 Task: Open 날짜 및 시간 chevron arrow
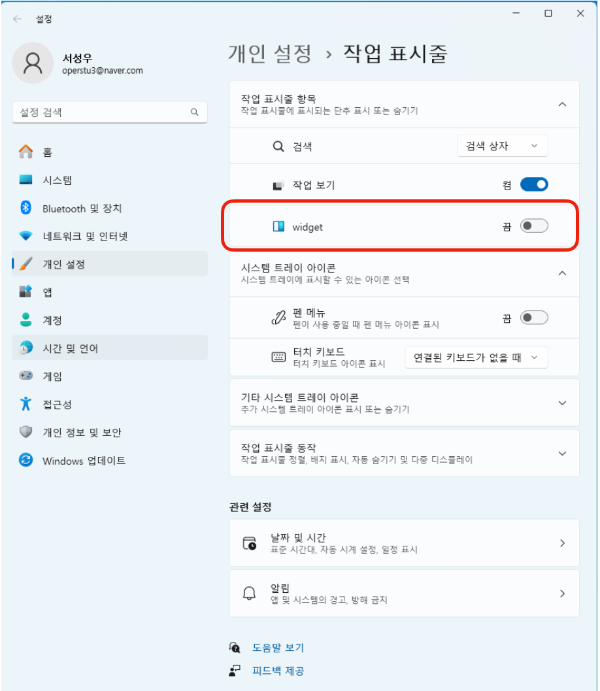click(x=562, y=543)
